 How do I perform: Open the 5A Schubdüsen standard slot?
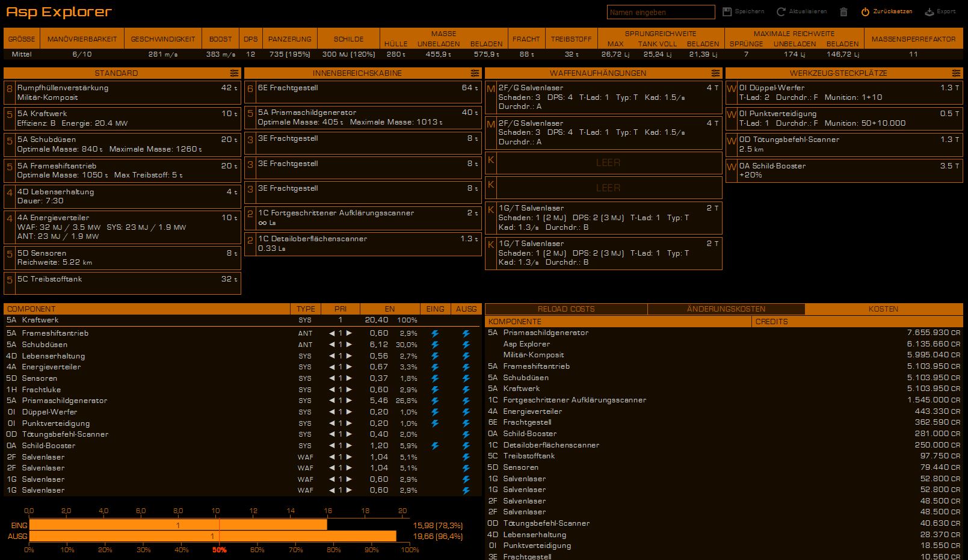122,144
